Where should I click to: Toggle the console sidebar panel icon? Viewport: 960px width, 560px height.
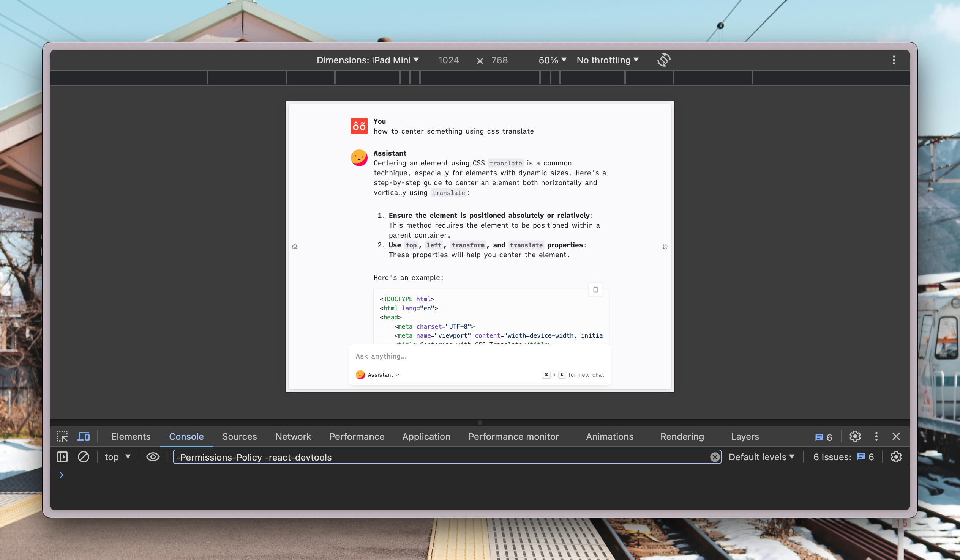tap(62, 457)
